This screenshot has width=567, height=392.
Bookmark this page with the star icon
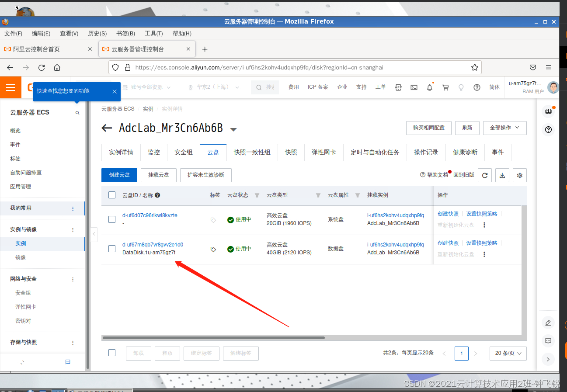tap(474, 67)
